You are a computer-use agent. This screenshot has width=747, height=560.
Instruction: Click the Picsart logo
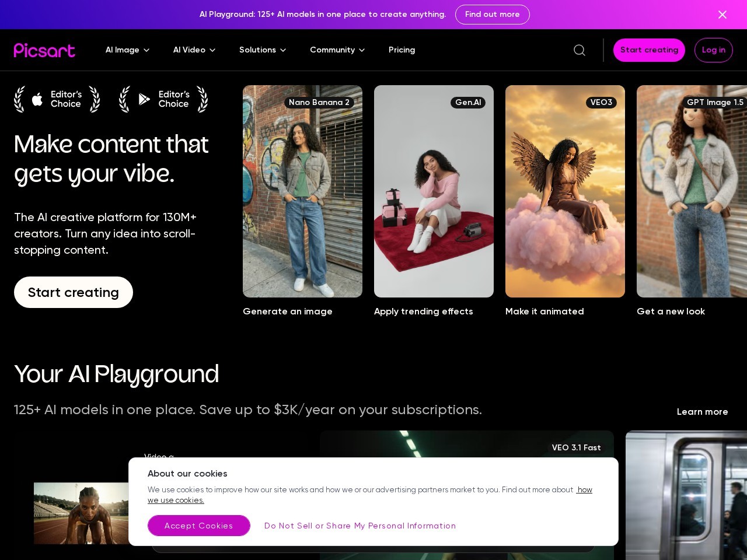[x=44, y=50]
